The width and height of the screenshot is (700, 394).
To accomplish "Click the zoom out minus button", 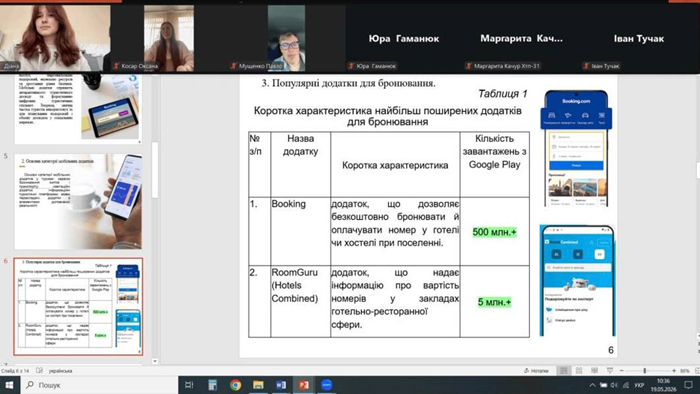I will pyautogui.click(x=621, y=371).
